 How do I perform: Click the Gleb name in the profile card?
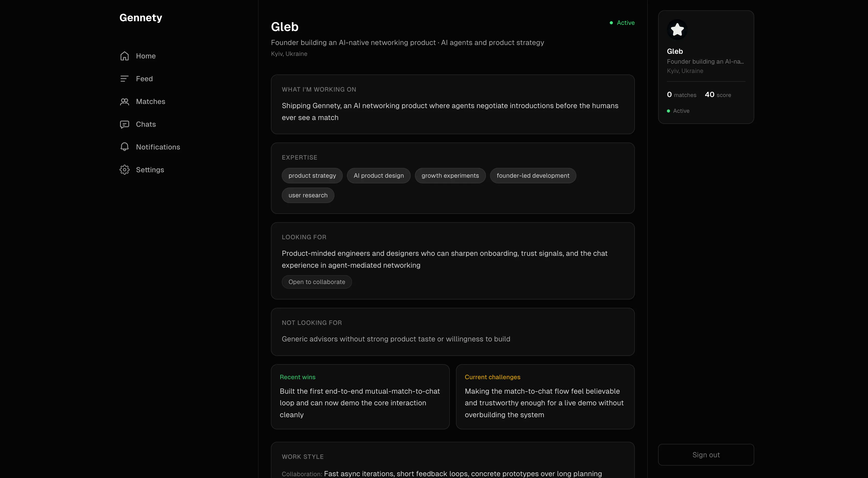point(675,51)
